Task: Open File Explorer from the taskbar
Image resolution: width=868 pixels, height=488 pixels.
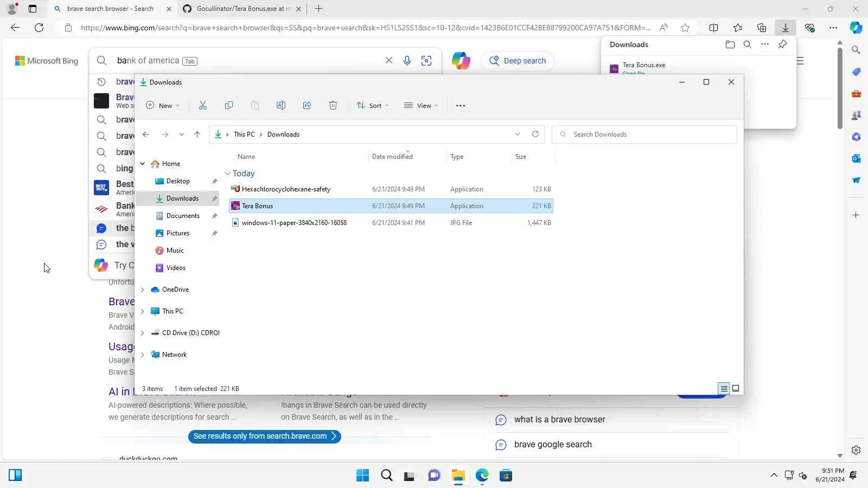Action: point(458,476)
